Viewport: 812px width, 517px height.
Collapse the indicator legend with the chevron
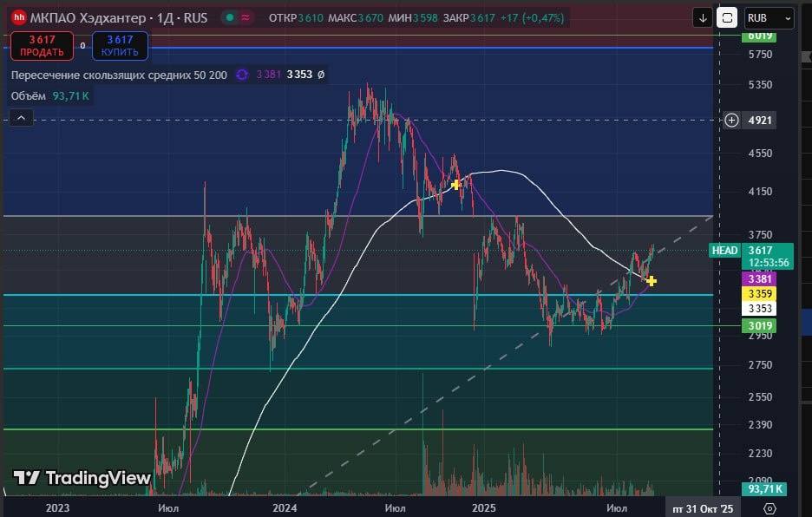tap(21, 118)
